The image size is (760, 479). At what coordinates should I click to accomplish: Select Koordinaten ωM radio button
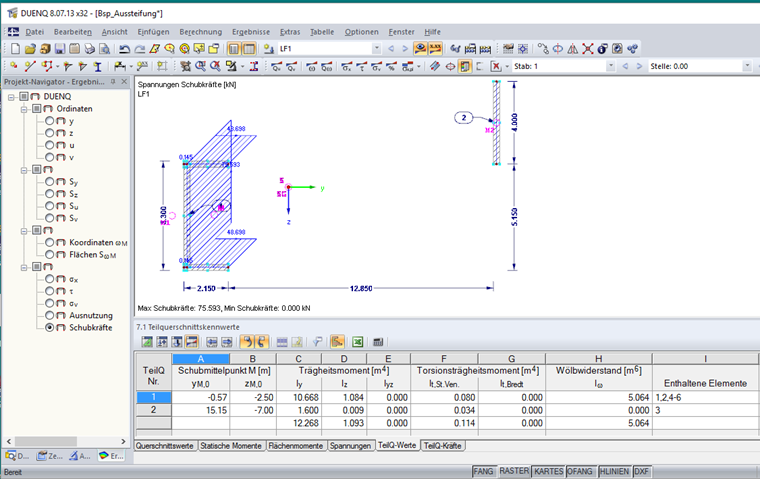49,242
